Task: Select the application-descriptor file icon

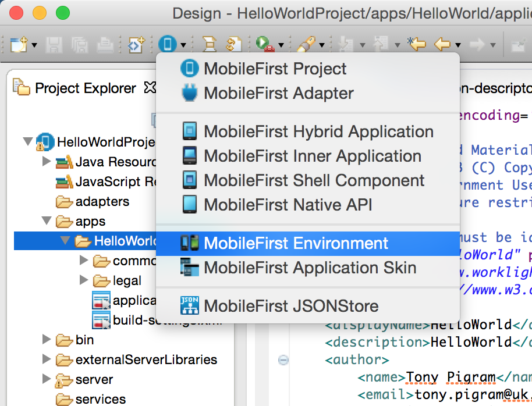Action: coord(101,301)
